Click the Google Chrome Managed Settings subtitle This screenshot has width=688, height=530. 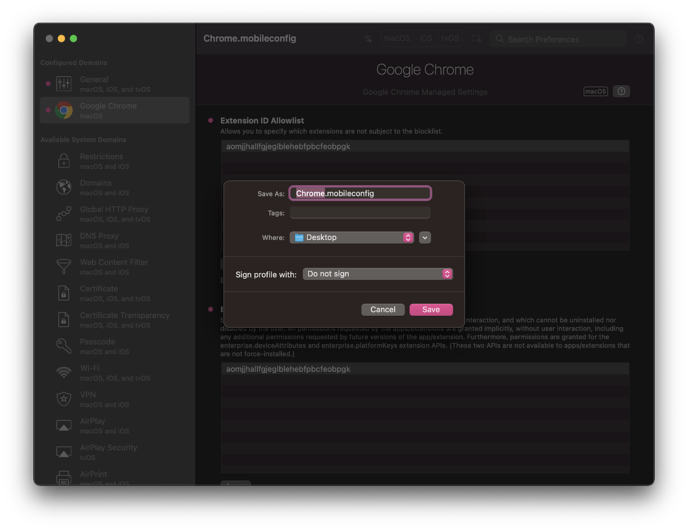pyautogui.click(x=425, y=92)
